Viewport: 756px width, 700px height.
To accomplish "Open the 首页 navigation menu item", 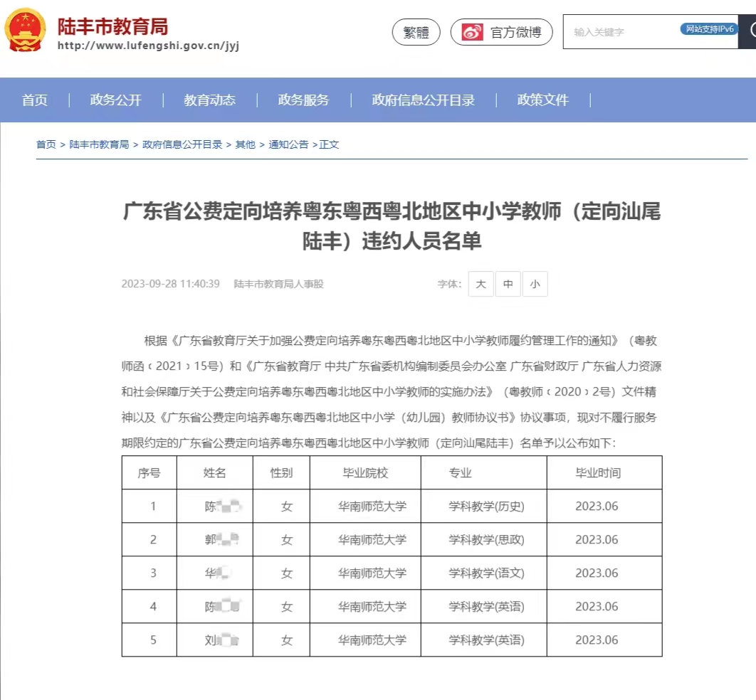I will click(35, 100).
